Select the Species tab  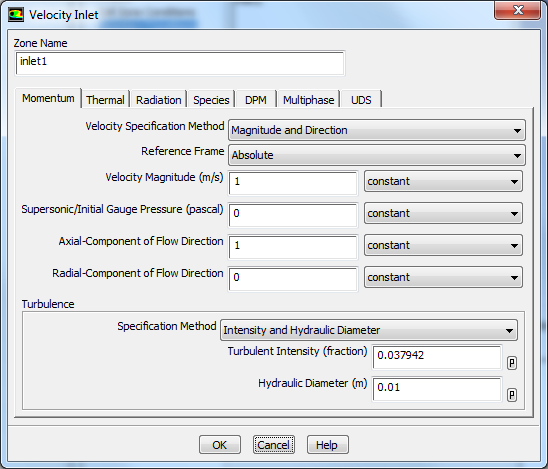[x=211, y=100]
